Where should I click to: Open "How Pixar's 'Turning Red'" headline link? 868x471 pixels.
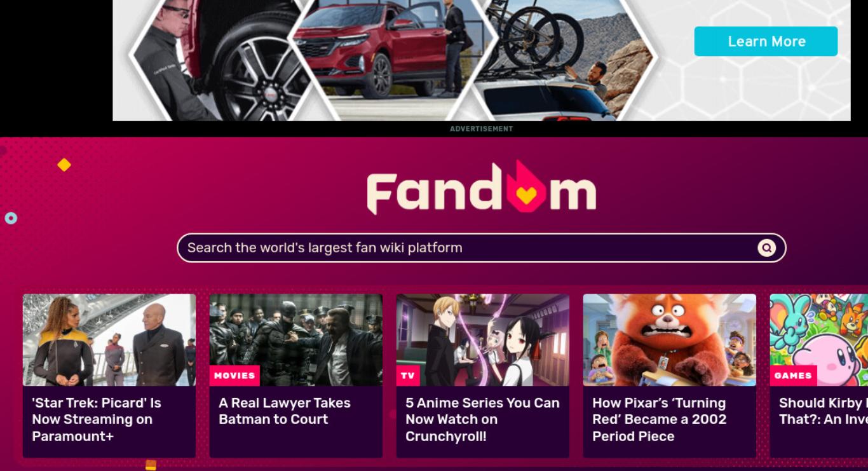[x=660, y=420]
